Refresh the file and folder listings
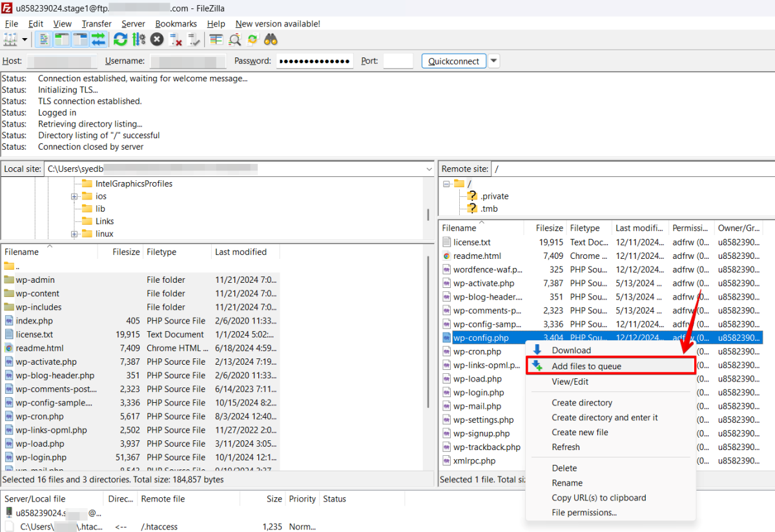Screen dimensions: 775x532 (120, 39)
